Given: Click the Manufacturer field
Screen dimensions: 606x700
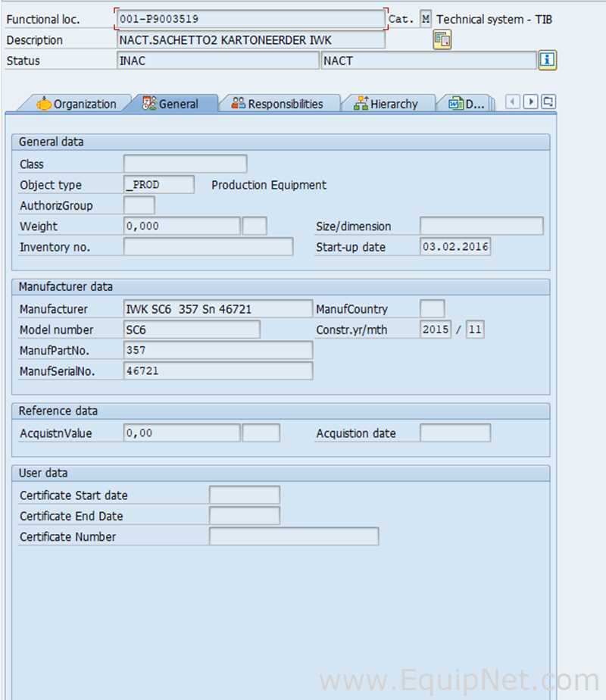Looking at the screenshot, I should 217,308.
